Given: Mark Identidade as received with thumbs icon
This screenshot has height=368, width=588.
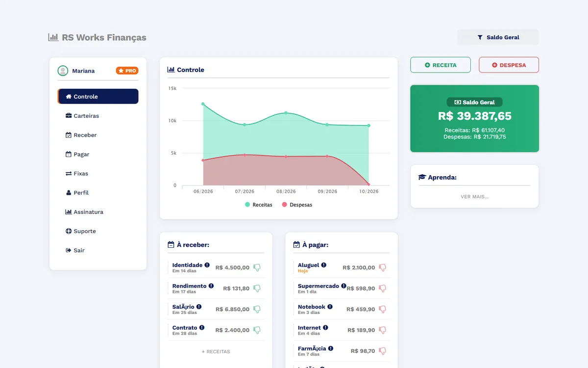Looking at the screenshot, I should tap(257, 267).
